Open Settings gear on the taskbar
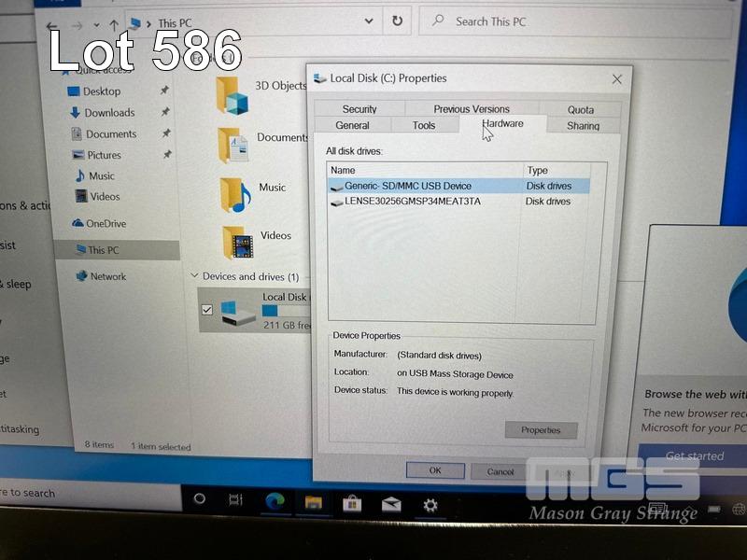Image resolution: width=747 pixels, height=560 pixels. 430,505
